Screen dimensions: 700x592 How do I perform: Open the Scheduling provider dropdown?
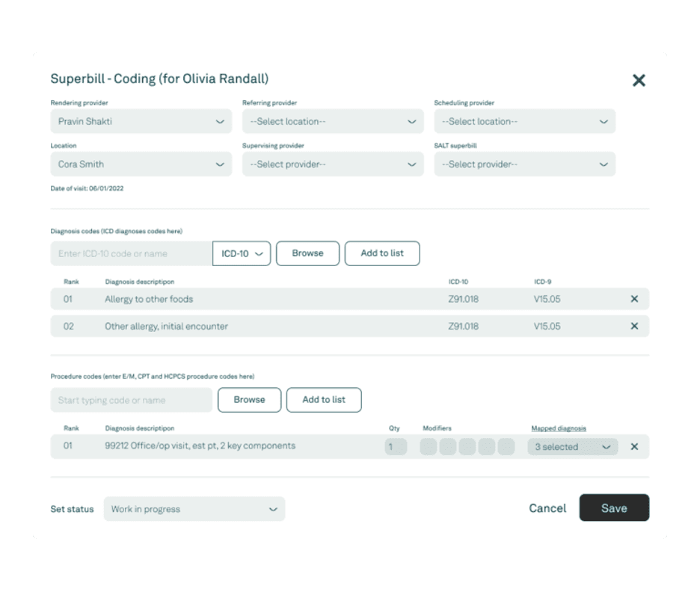click(x=524, y=121)
